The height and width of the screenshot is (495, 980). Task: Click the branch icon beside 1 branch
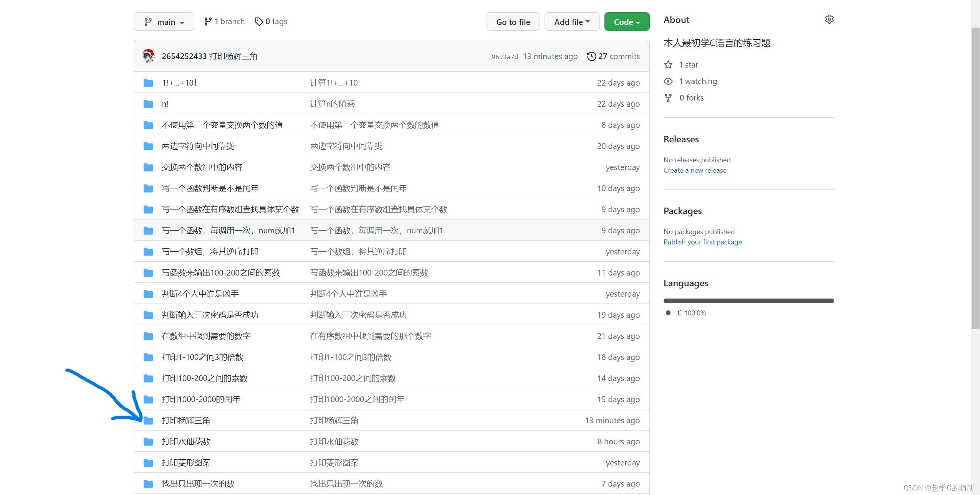tap(208, 21)
